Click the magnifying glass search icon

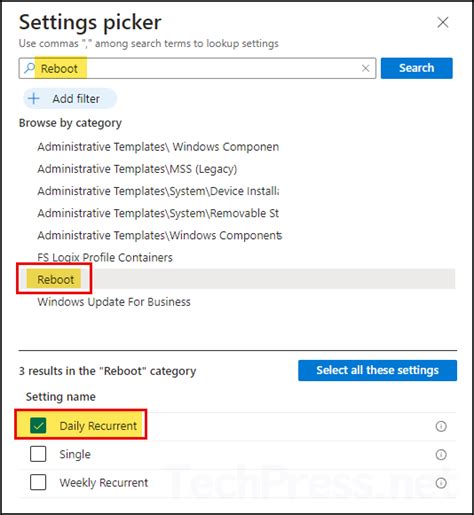click(x=30, y=68)
